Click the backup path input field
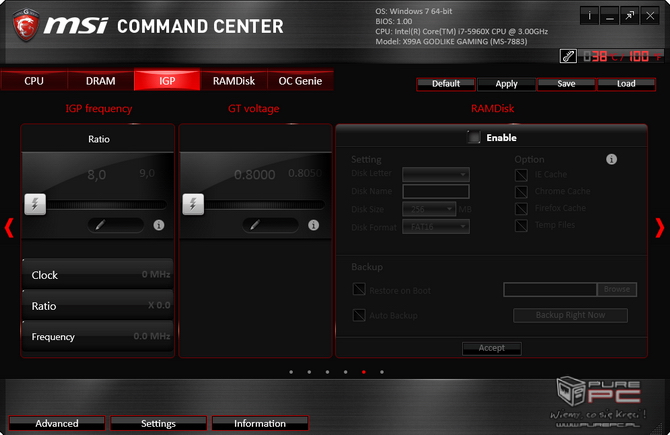 tap(550, 289)
